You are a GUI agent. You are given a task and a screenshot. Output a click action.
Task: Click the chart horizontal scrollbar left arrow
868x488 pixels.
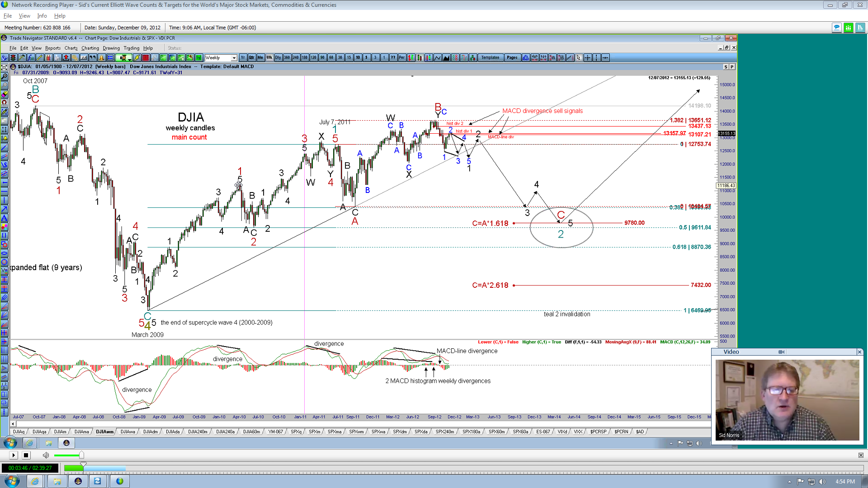pyautogui.click(x=13, y=424)
